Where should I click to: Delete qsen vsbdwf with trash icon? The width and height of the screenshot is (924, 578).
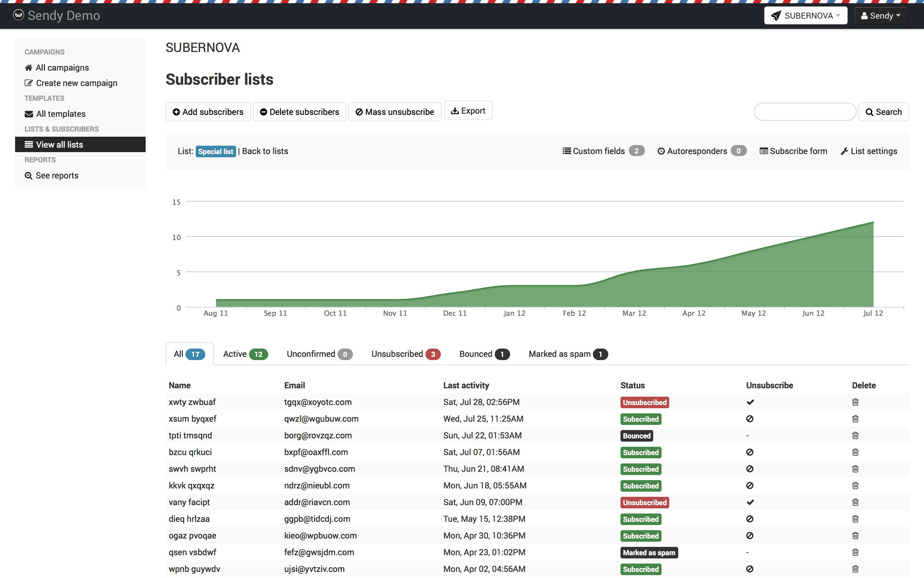[x=855, y=552]
